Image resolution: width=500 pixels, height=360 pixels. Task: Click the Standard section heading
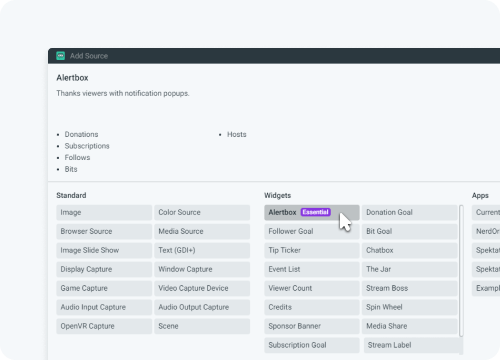click(71, 195)
